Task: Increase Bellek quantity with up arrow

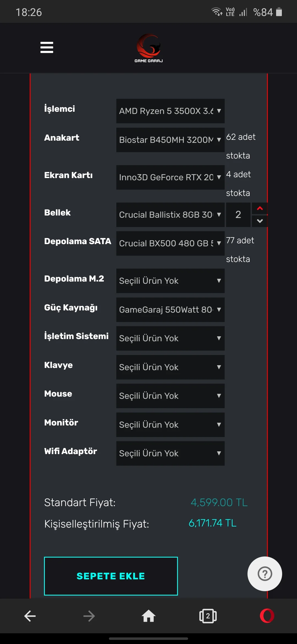Action: click(260, 209)
